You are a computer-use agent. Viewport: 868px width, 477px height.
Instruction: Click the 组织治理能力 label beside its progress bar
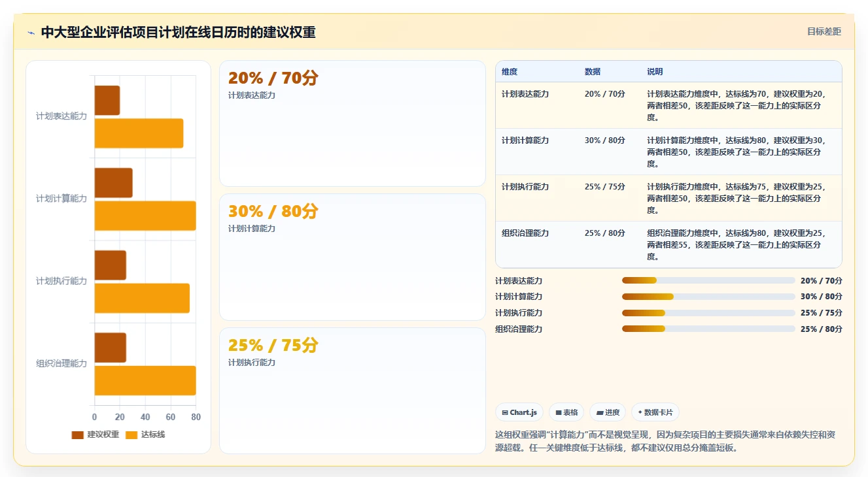[519, 329]
